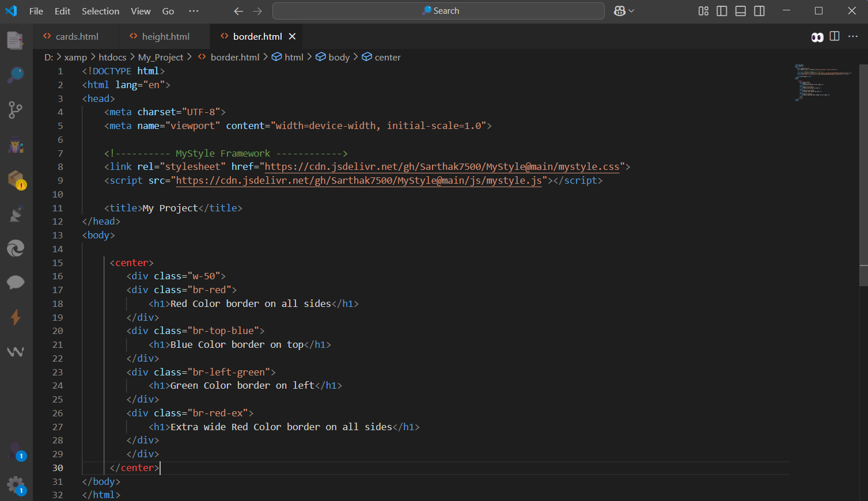
Task: Open the Chat bubble icon in sidebar
Action: click(16, 282)
